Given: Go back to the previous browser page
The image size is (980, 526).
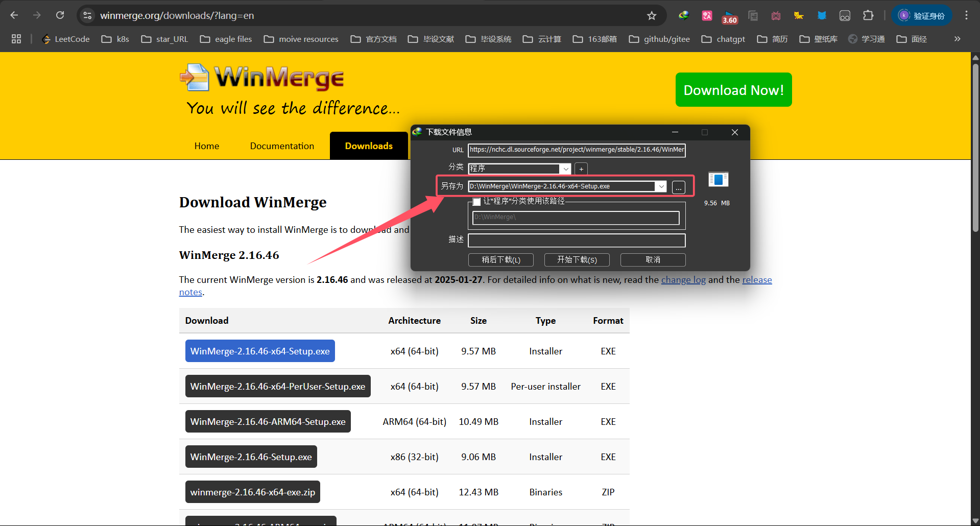Looking at the screenshot, I should [x=14, y=15].
